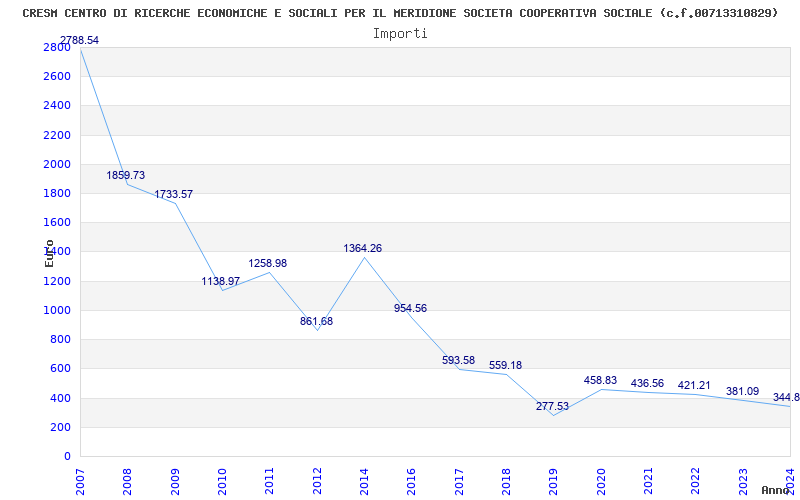Image resolution: width=800 pixels, height=500 pixels.
Task: Click the 436.56 value label
Action: click(x=647, y=383)
